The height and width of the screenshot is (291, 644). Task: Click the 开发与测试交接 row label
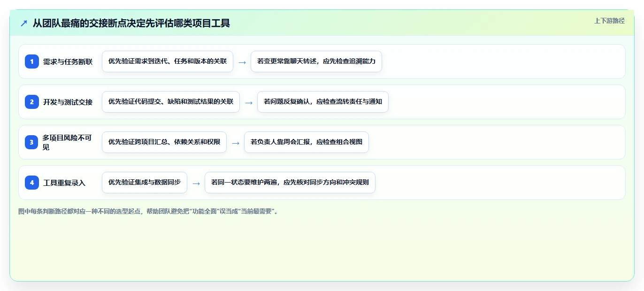click(x=68, y=102)
